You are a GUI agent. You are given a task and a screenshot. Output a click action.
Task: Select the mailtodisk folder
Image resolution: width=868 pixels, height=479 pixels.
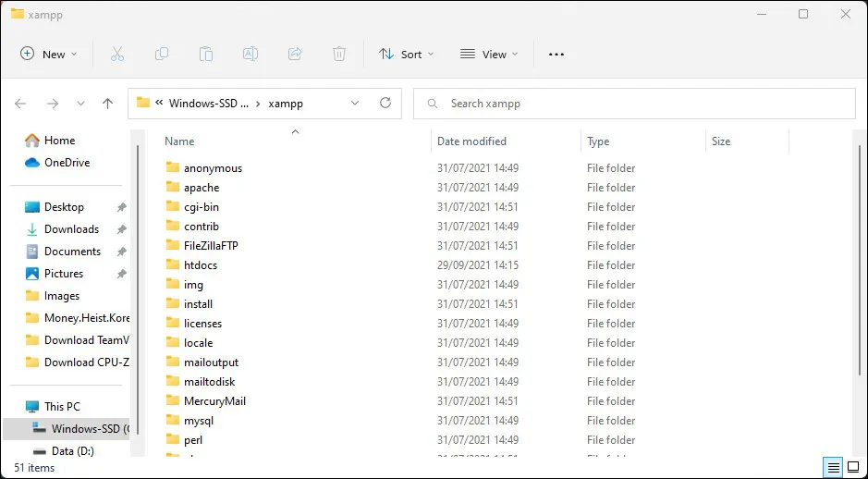click(x=209, y=382)
